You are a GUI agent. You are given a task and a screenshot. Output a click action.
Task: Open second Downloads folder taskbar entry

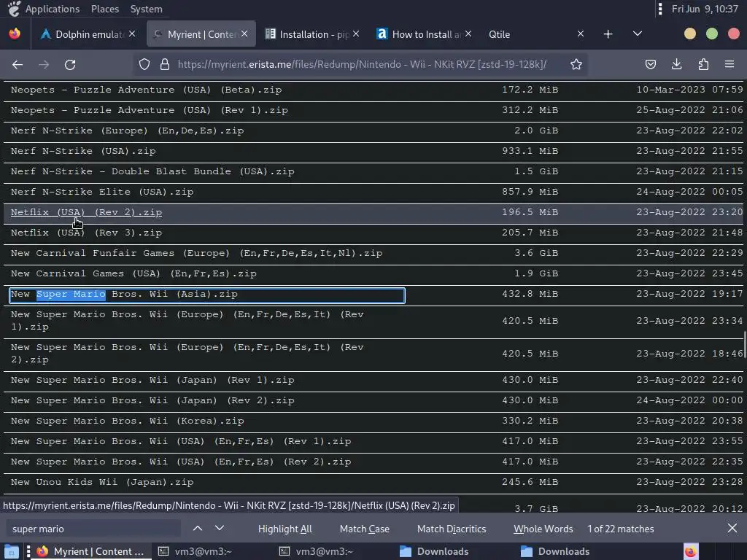[555, 551]
